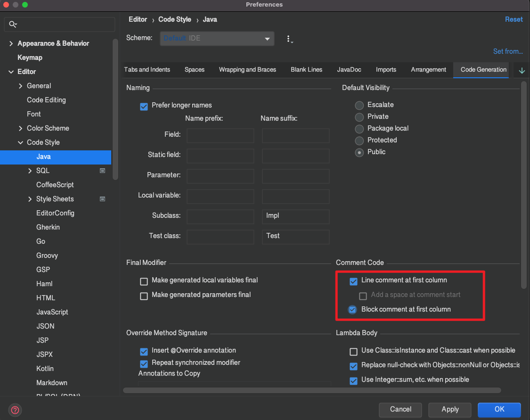The height and width of the screenshot is (420, 530).
Task: Select EditorConfig in the tree
Action: tap(55, 214)
